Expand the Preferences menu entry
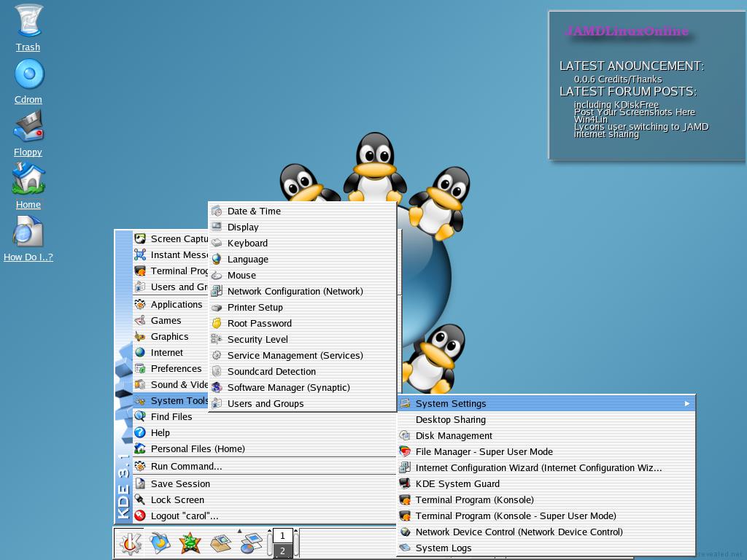Screen dimensions: 747x560 point(176,368)
